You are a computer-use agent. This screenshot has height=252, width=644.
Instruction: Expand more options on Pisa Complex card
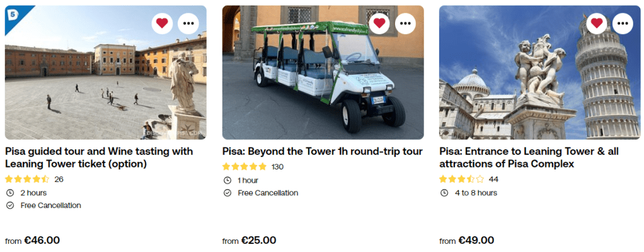click(x=623, y=23)
